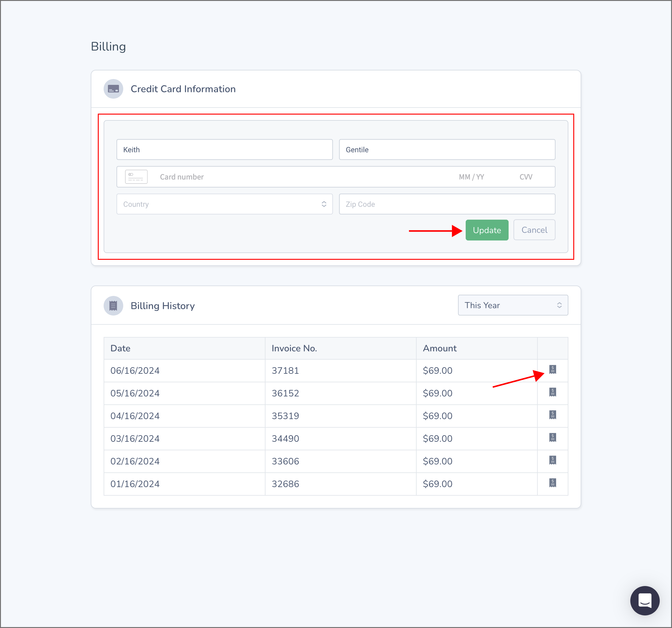Image resolution: width=672 pixels, height=628 pixels.
Task: Click the card brand placeholder icon
Action: [136, 177]
